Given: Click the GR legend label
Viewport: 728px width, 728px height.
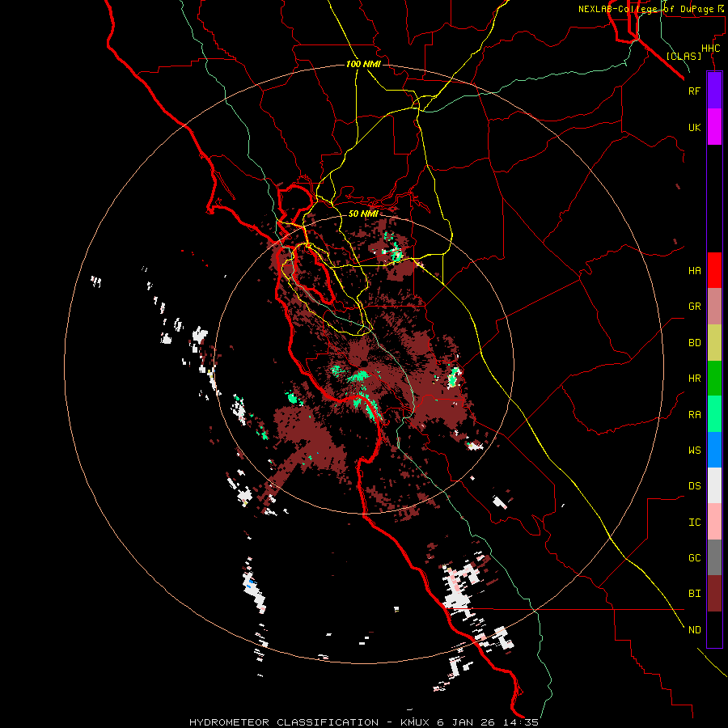Looking at the screenshot, I should click(694, 307).
